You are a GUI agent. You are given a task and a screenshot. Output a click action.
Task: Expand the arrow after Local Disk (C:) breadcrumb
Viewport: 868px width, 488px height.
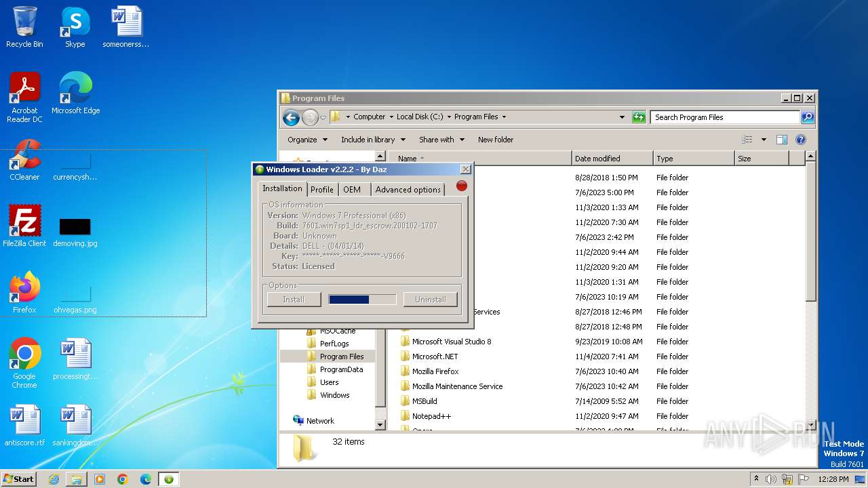coord(449,117)
